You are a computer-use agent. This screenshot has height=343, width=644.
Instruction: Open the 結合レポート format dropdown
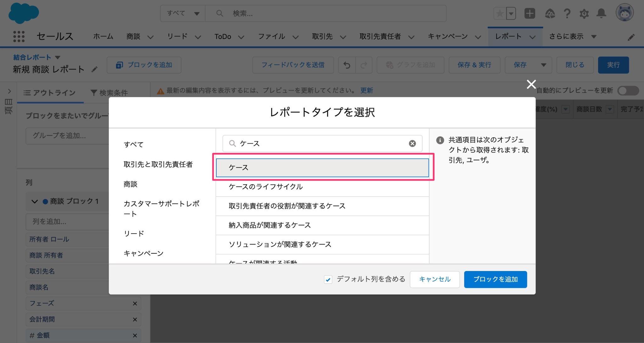click(x=58, y=58)
